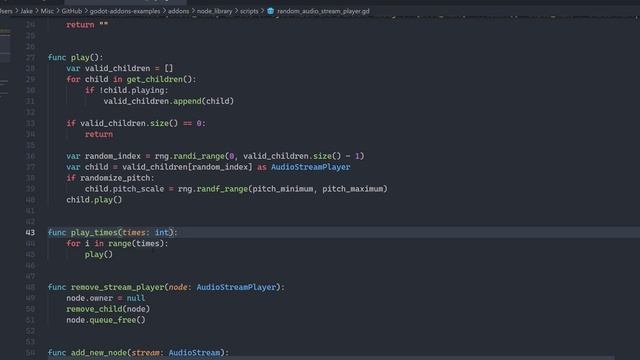Click 'if randomize_pitch:' line
The image size is (640, 360).
pos(110,178)
